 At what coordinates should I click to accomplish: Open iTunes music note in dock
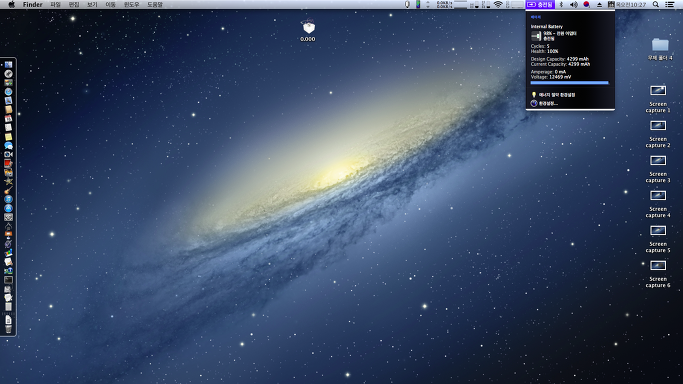point(8,199)
